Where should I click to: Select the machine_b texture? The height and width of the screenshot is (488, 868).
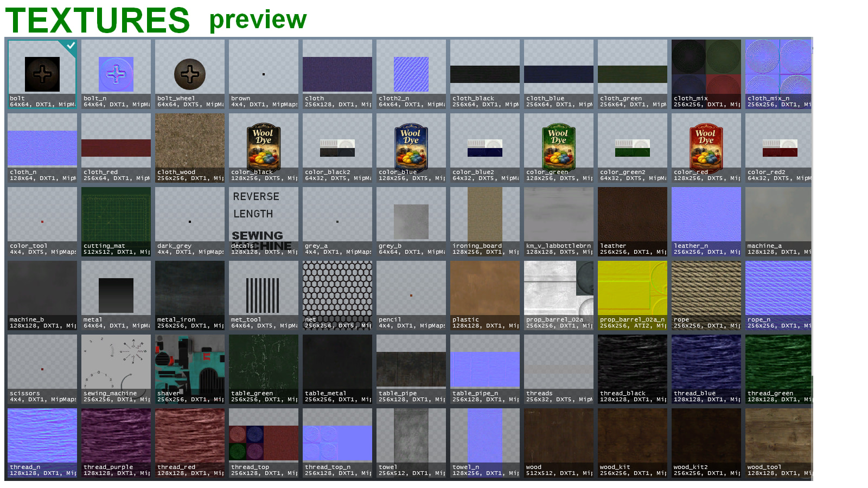42,296
